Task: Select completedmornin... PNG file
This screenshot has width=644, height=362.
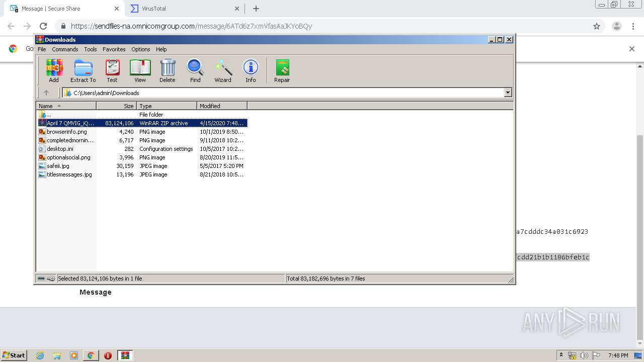Action: [x=142, y=140]
